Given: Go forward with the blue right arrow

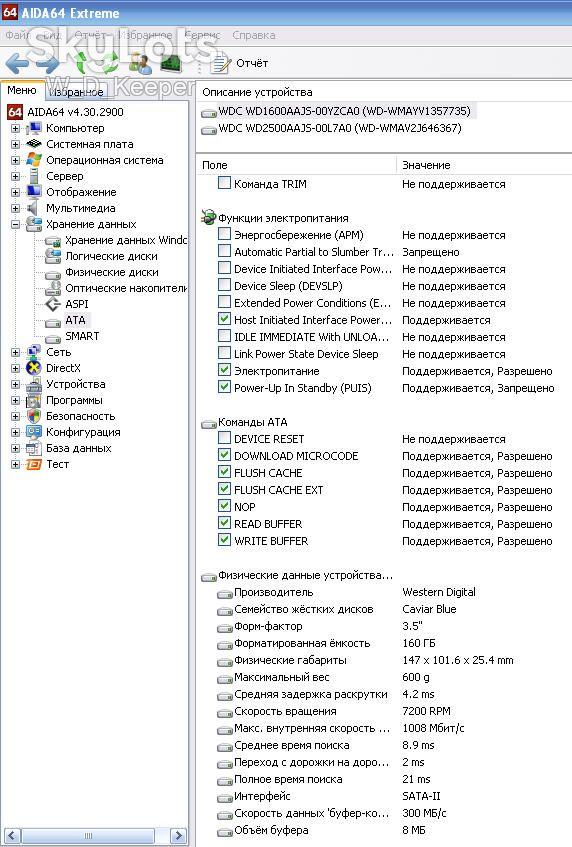Looking at the screenshot, I should pos(48,64).
